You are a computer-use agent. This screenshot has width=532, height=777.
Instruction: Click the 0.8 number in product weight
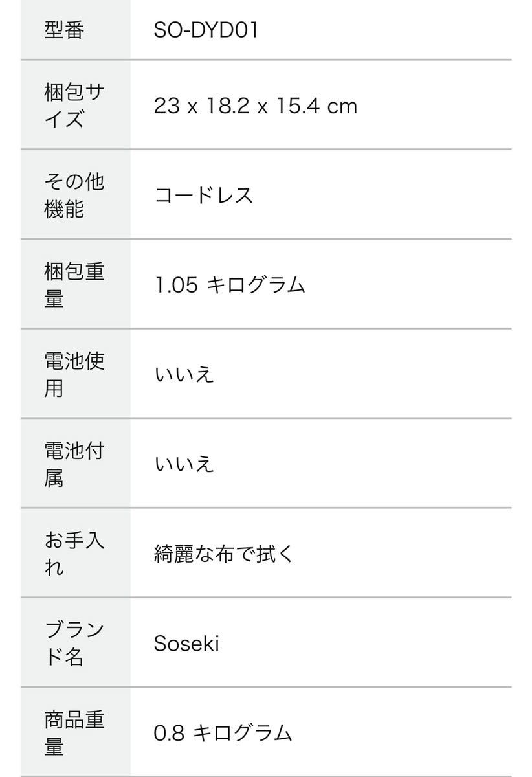click(170, 732)
